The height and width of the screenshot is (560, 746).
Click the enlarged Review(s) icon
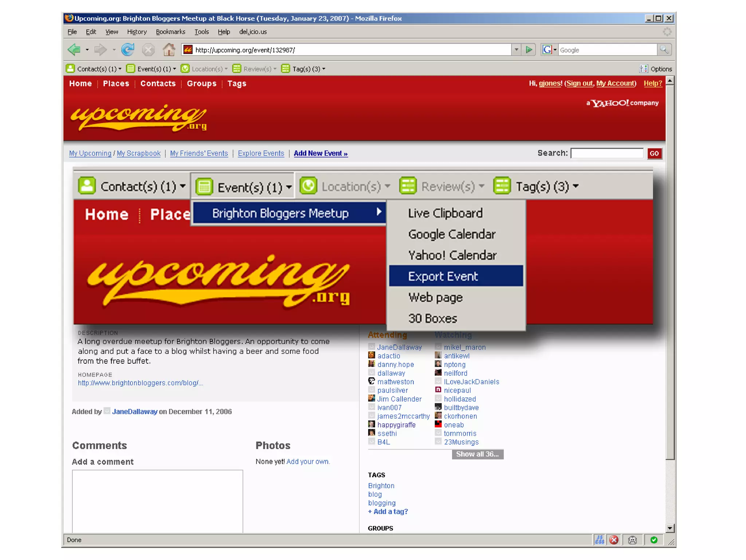coord(408,186)
